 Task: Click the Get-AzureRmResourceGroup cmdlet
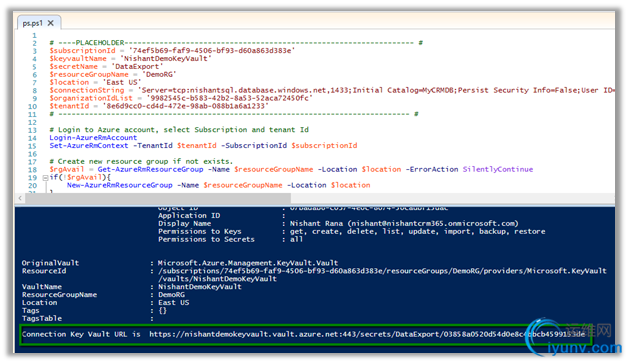pos(150,169)
